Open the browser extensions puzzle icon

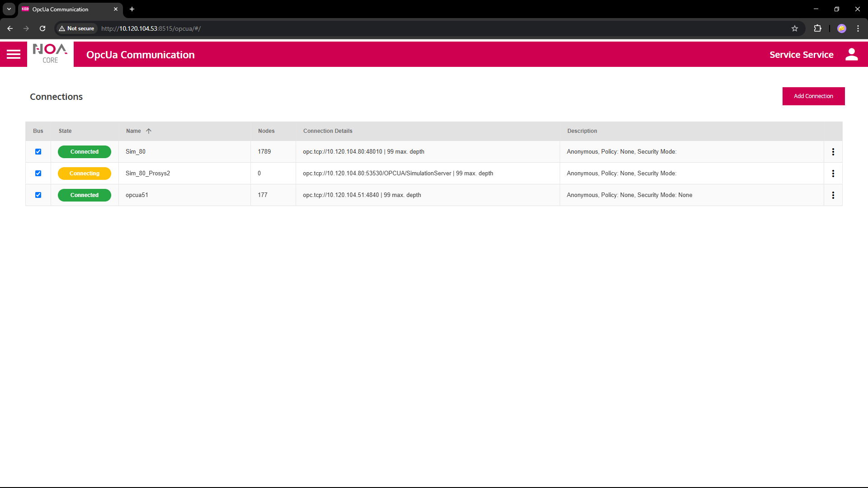[x=817, y=28]
